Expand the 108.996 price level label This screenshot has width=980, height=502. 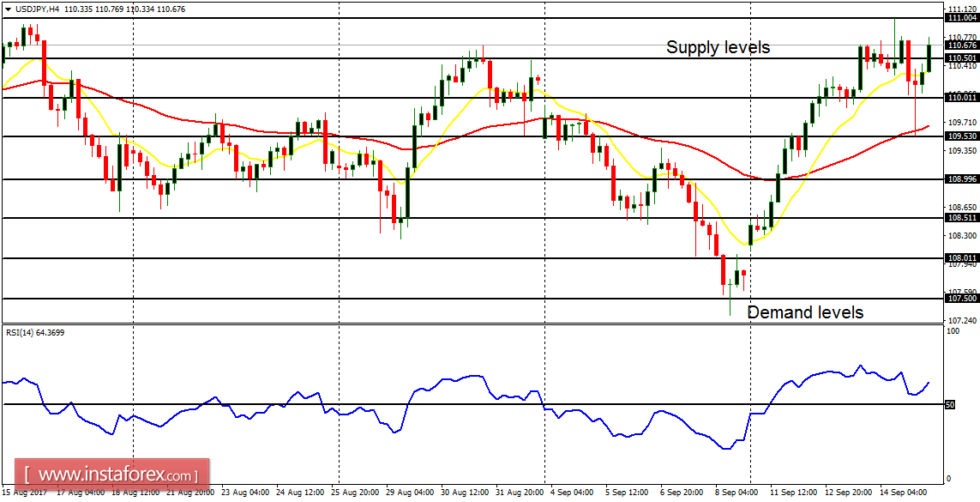pos(961,178)
